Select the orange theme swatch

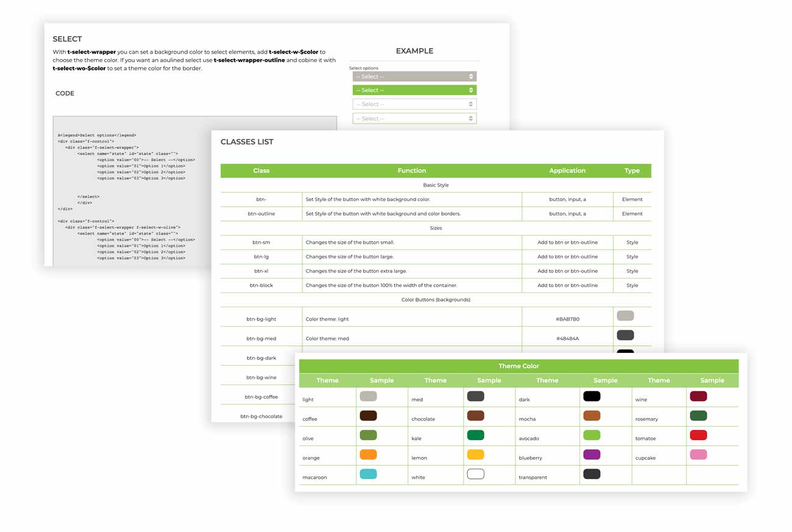point(368,455)
